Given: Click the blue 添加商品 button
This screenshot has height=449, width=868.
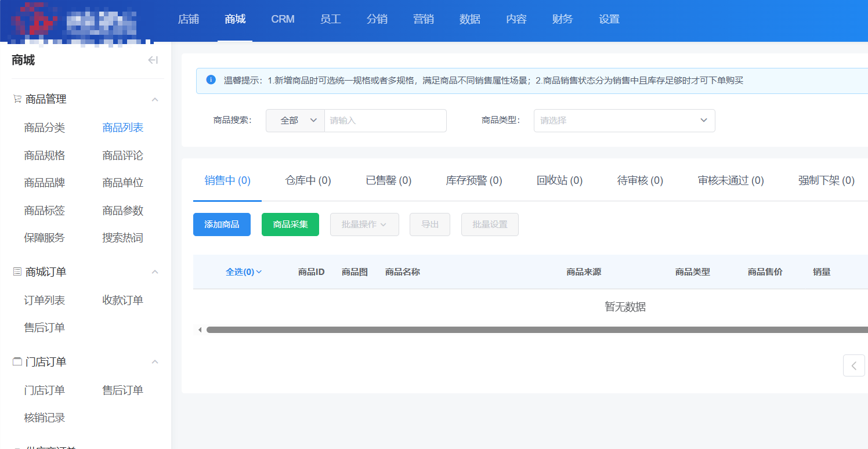Looking at the screenshot, I should [222, 224].
